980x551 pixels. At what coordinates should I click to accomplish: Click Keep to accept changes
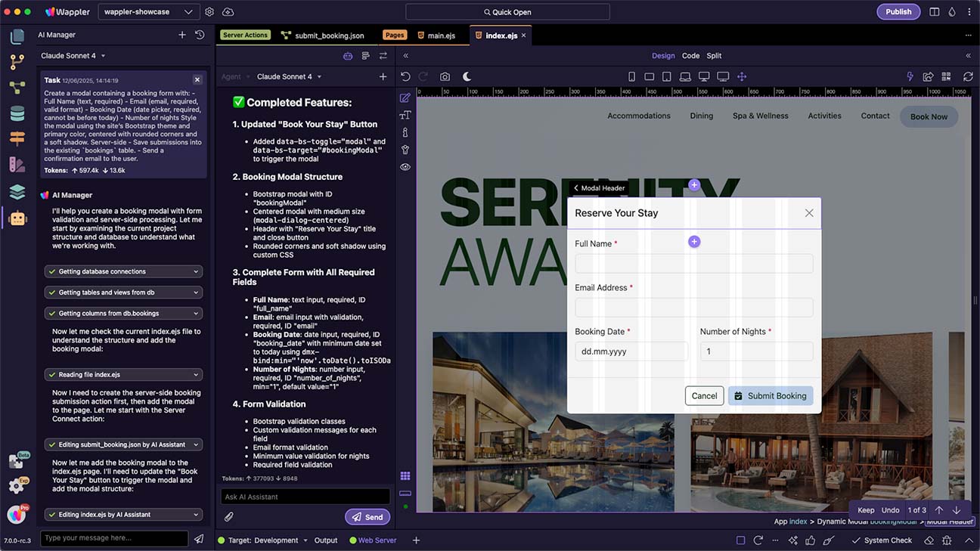coord(866,510)
